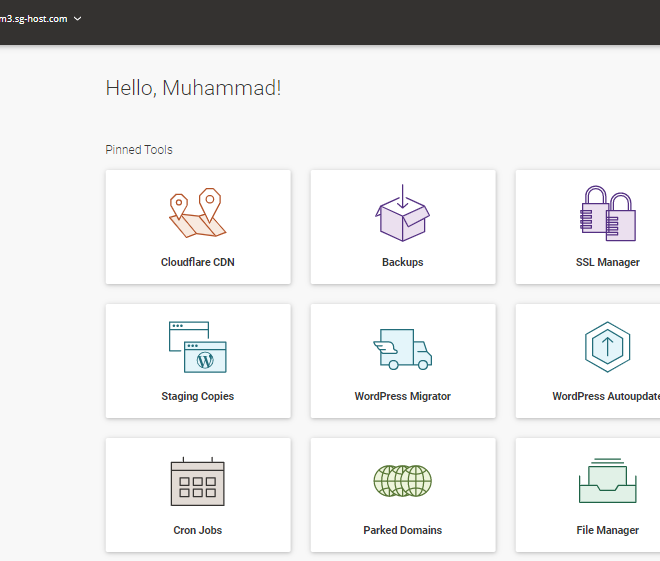The height and width of the screenshot is (561, 660).
Task: Click the WordPress Migrator label
Action: 402,396
